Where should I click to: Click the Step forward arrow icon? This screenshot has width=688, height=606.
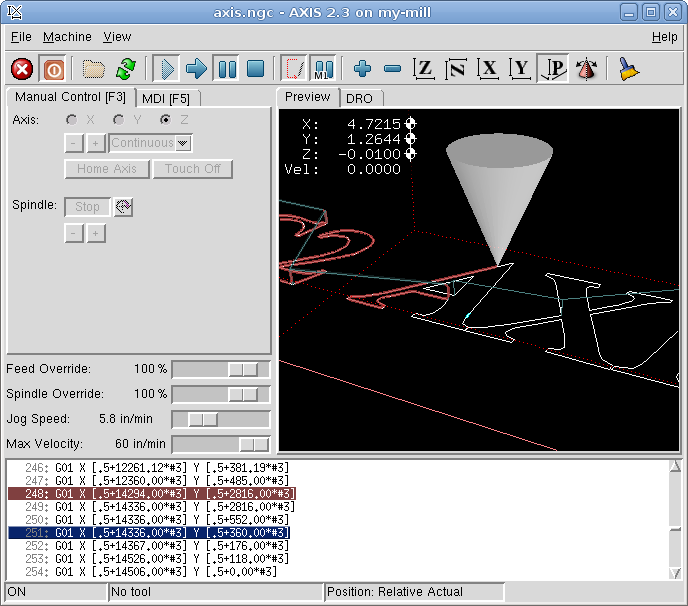coord(196,69)
